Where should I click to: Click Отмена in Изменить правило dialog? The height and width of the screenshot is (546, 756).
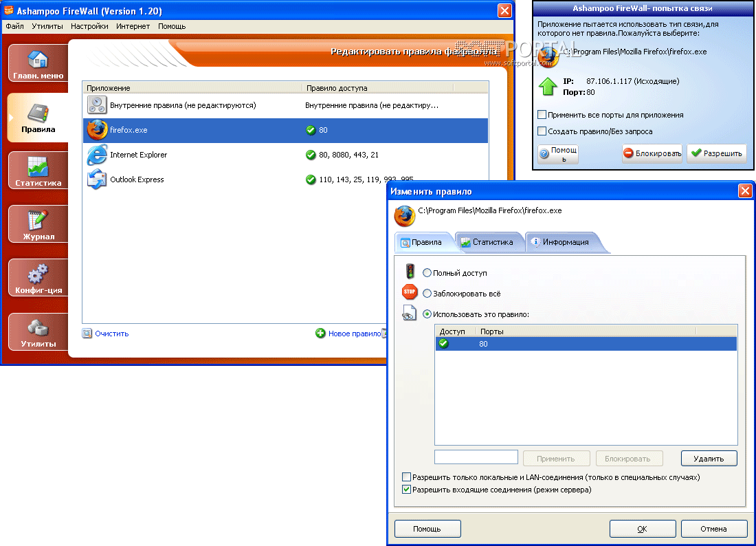[x=713, y=529]
